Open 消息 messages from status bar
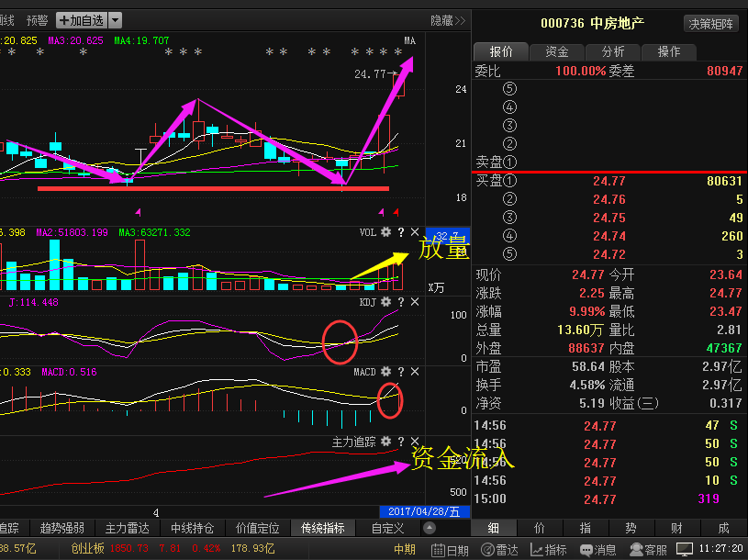Image resolution: width=748 pixels, height=560 pixels. coord(597,550)
